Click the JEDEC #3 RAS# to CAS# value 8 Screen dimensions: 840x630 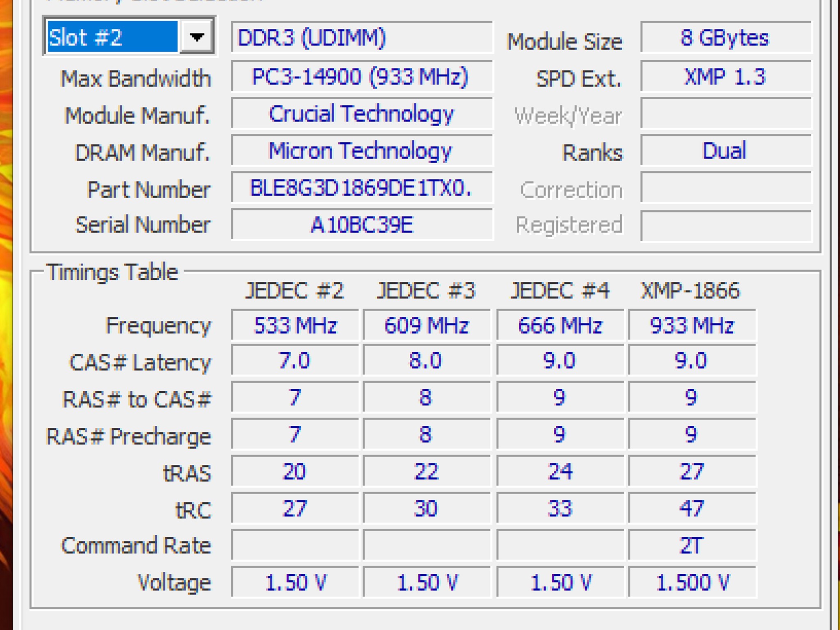(427, 397)
